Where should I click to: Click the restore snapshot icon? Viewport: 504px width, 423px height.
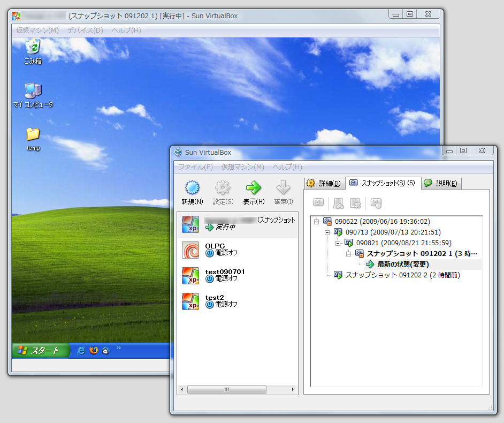coord(338,203)
